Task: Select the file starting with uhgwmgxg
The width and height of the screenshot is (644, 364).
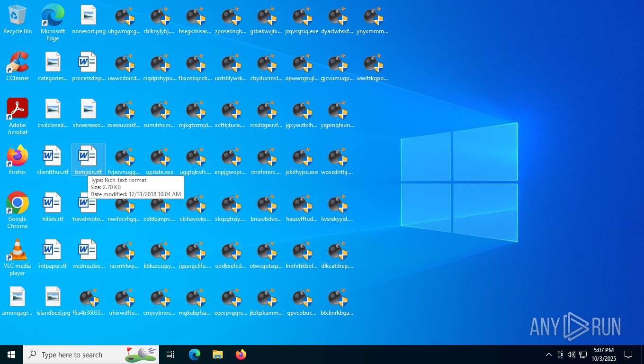Action: click(124, 20)
